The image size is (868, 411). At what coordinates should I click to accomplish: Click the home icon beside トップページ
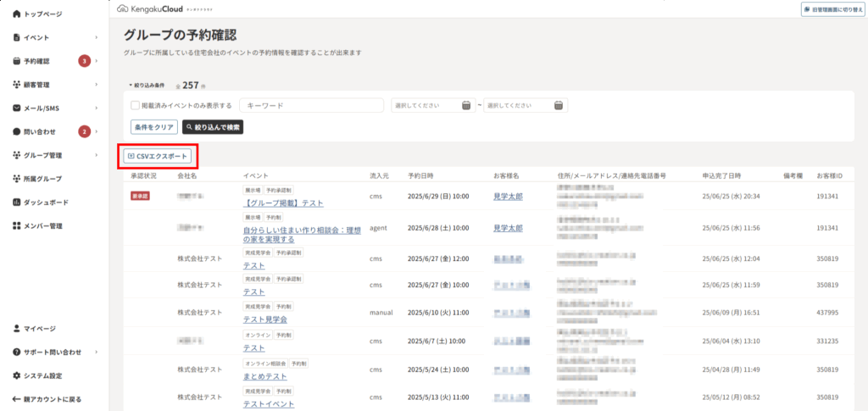[x=17, y=14]
